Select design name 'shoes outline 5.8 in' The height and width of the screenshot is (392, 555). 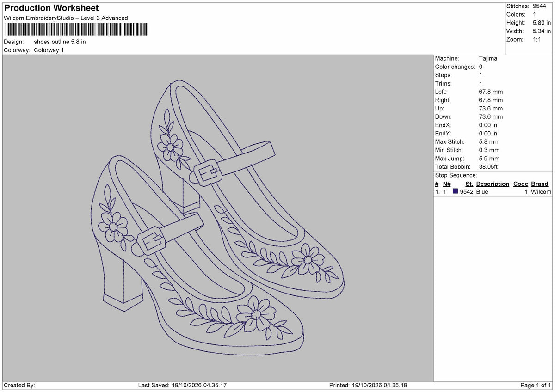(60, 42)
